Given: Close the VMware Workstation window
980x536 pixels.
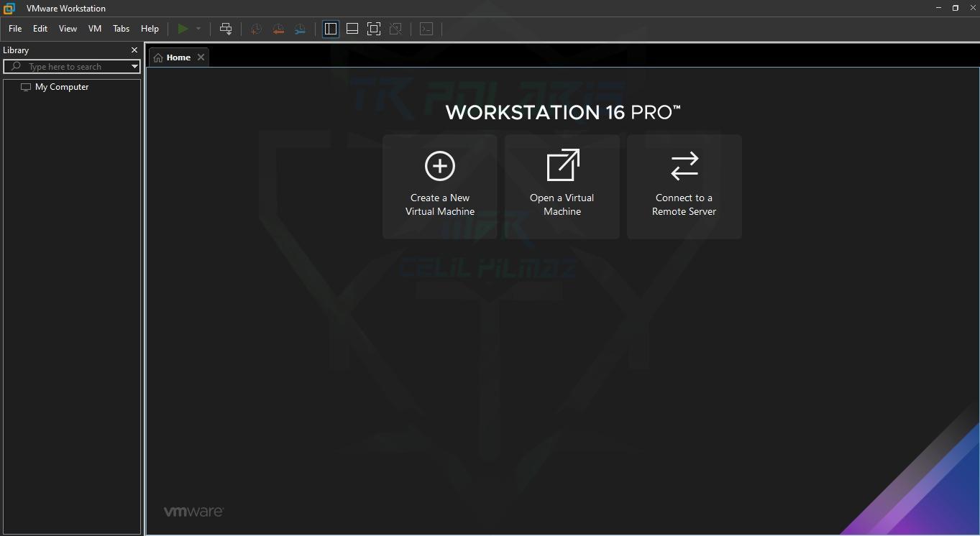Looking at the screenshot, I should 972,8.
